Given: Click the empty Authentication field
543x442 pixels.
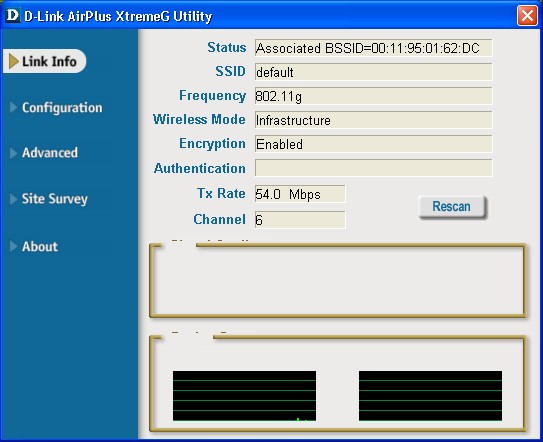Looking at the screenshot, I should tap(373, 168).
